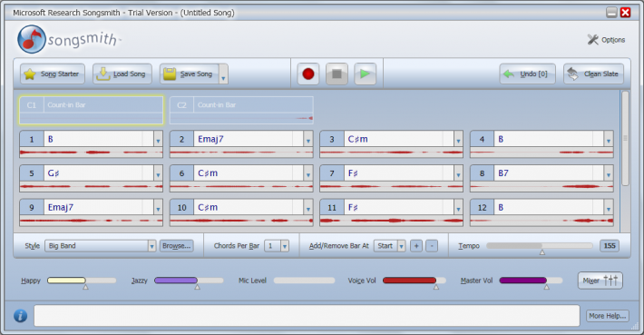Screen dimensions: 644x335
Task: Adjust the Tempo slider
Action: (540, 247)
